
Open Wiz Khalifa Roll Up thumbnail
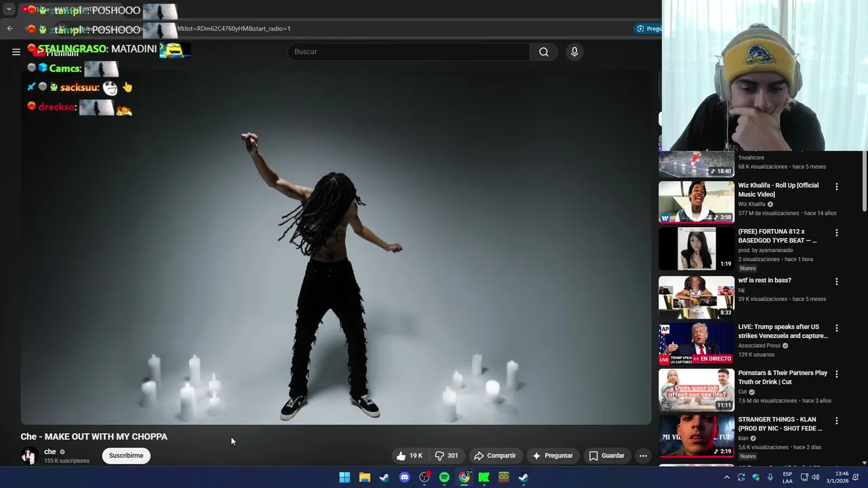tap(696, 202)
